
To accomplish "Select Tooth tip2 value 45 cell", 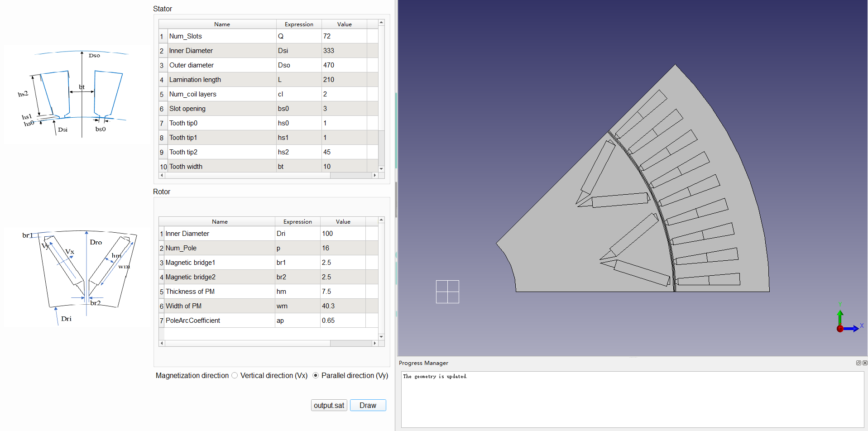I will (x=344, y=152).
